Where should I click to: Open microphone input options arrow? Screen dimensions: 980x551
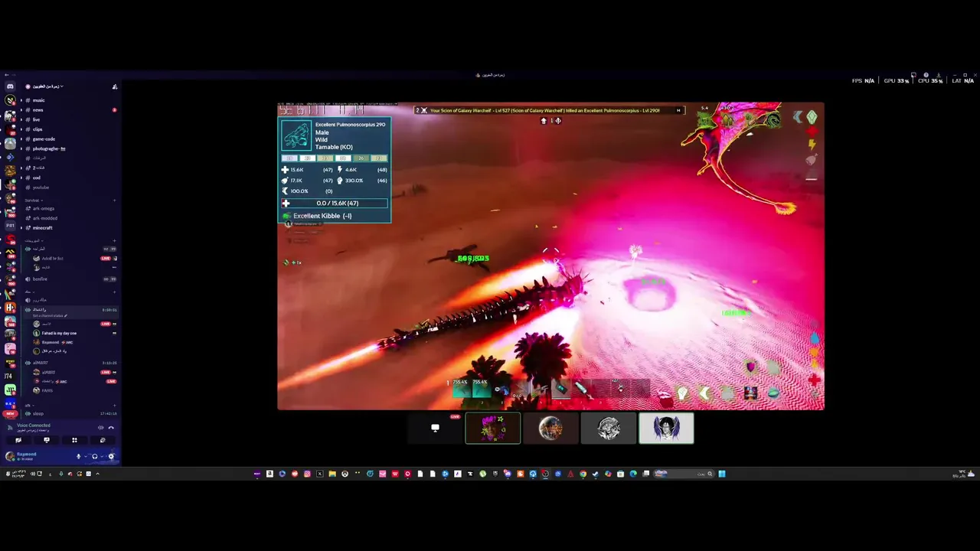click(86, 456)
